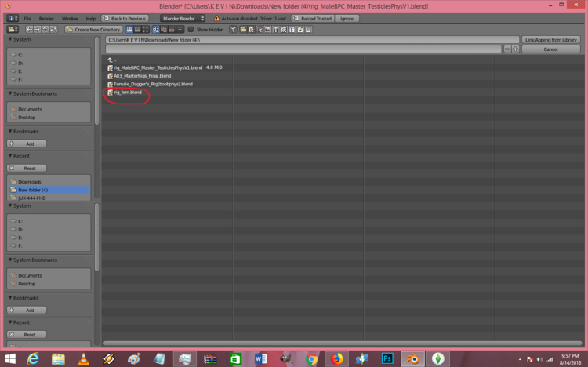Switch to long list display mode
The height and width of the screenshot is (367, 588).
137,29
